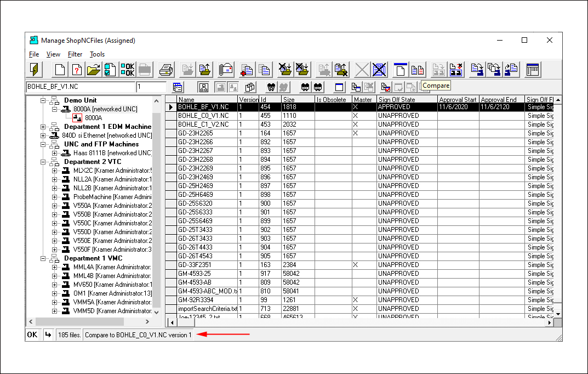Screen dimensions: 588x374
Task: Select the ProbeMachine tree item
Action: click(112, 197)
